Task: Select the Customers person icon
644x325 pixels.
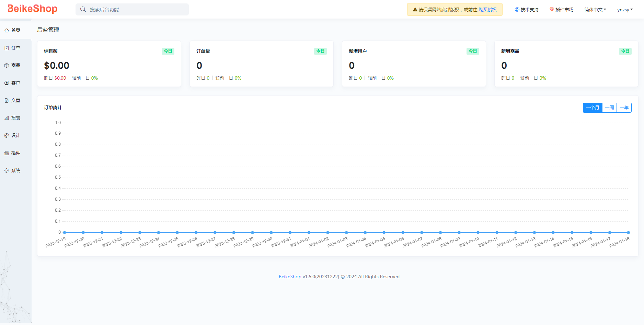Action: tap(7, 83)
